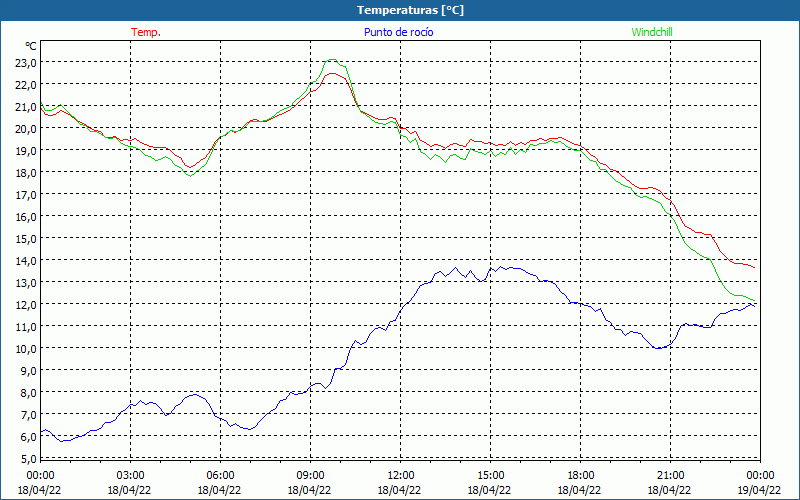Click the 18:00 time axis label
Viewport: 800px width, 500px height.
tap(581, 476)
